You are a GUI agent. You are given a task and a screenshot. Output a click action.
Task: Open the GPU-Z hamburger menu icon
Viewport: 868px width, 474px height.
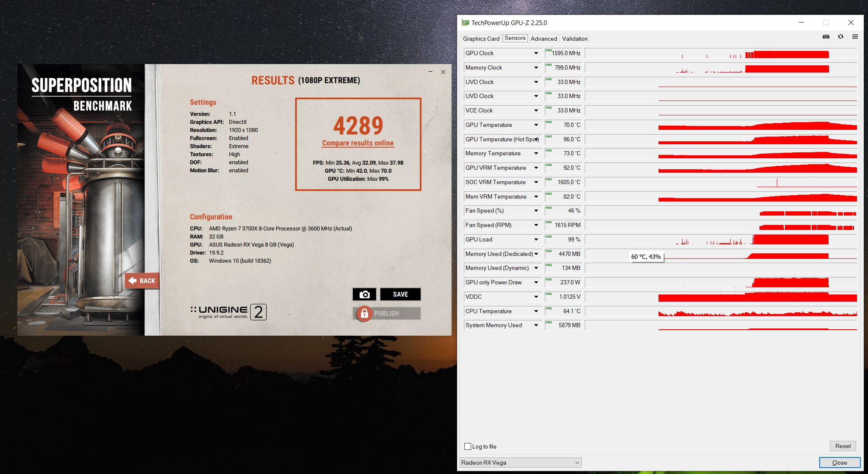(855, 37)
